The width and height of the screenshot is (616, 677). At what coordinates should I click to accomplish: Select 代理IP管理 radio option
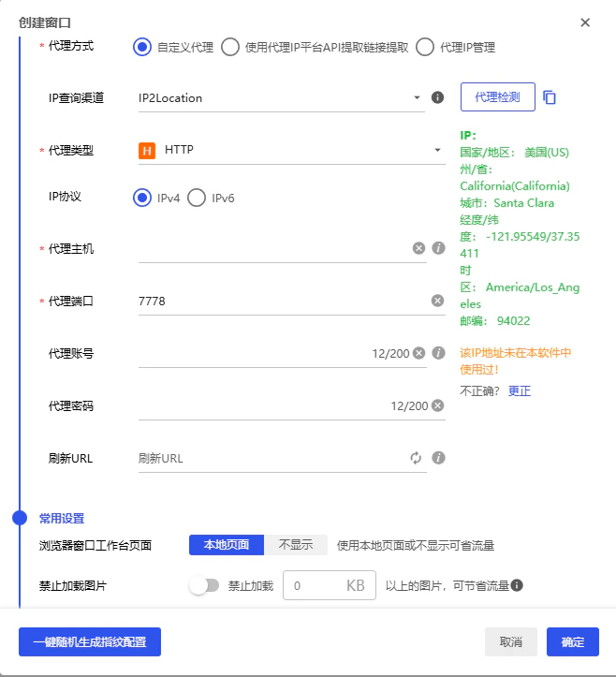(x=425, y=47)
